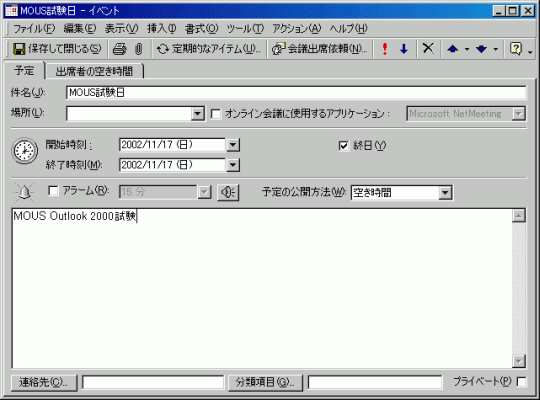
Task: Open the Show time as (予定の公開方法) dropdown
Action: pyautogui.click(x=445, y=193)
